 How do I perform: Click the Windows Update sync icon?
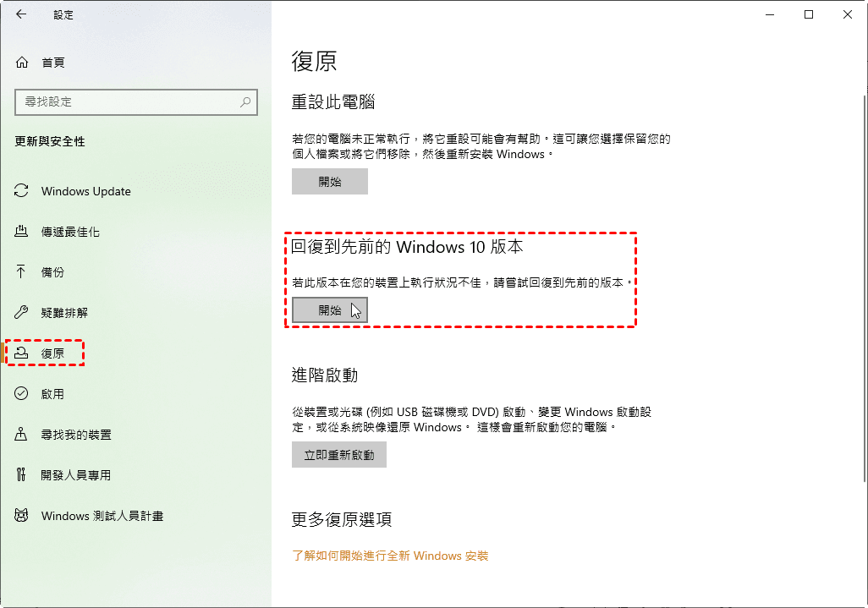click(x=21, y=191)
